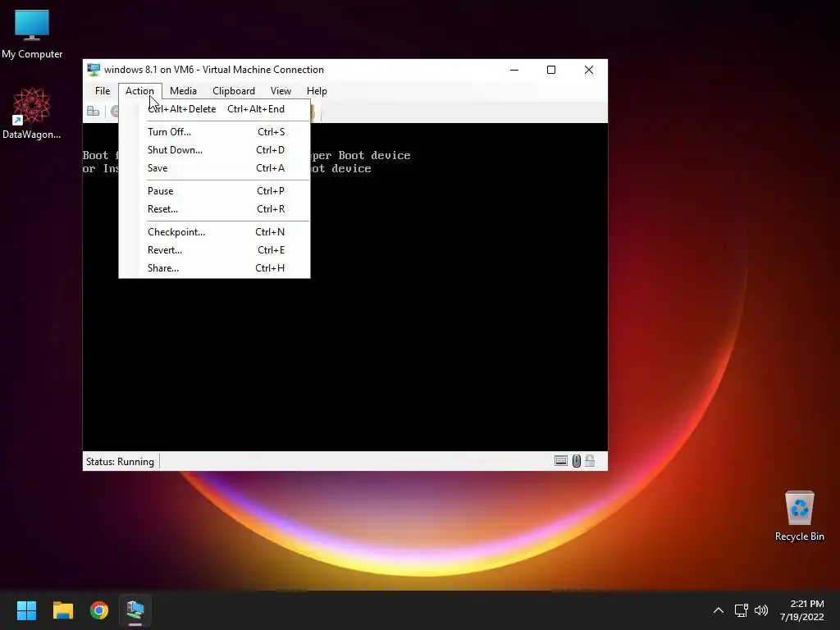Click the network icon in system tray
Screen dimensions: 840x630
pos(741,610)
